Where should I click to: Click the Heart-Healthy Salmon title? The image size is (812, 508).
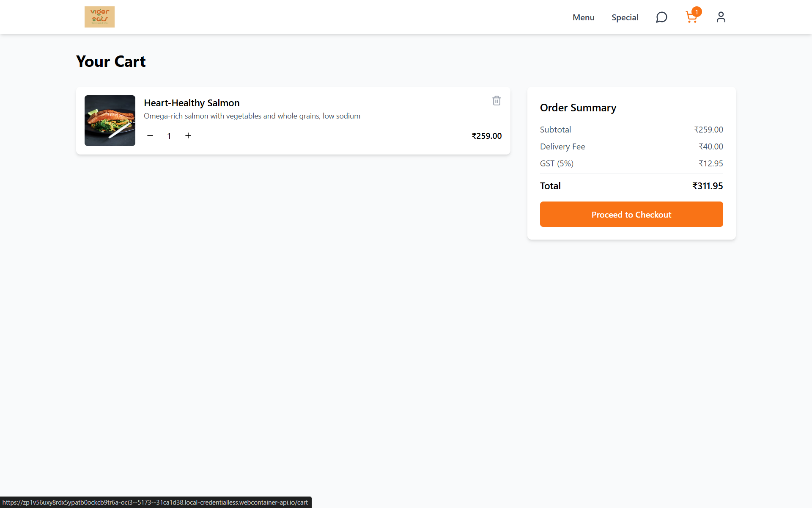pyautogui.click(x=192, y=103)
